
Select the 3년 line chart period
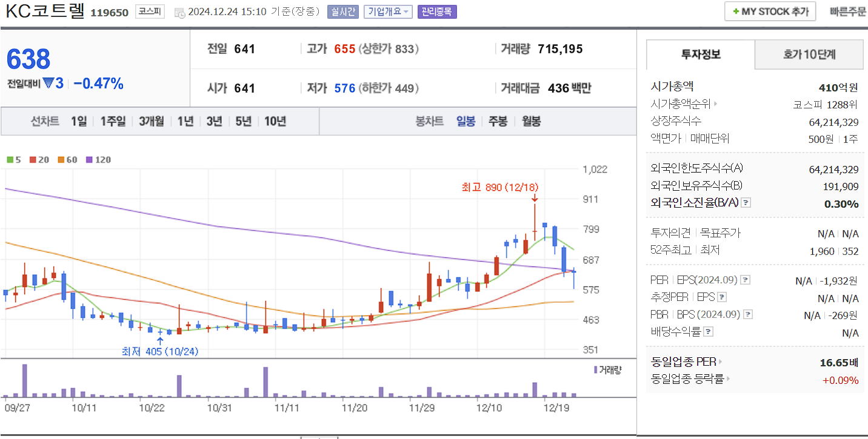[x=214, y=121]
